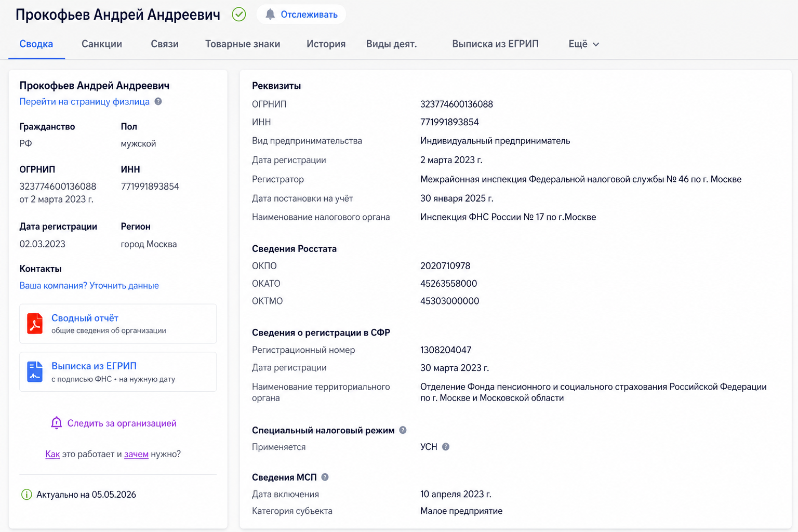
Task: Open the Связи tab
Action: coord(165,44)
